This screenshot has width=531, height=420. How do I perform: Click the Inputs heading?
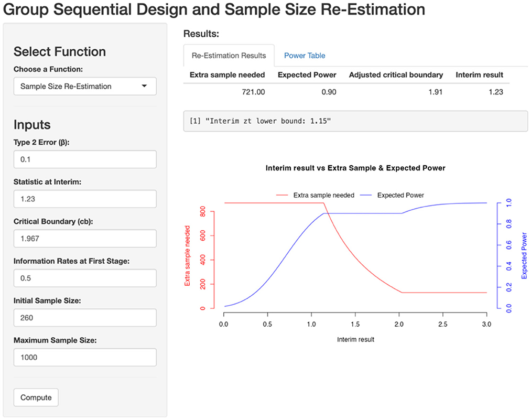coord(32,125)
